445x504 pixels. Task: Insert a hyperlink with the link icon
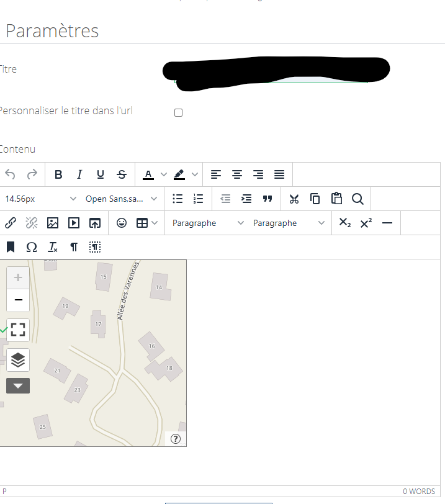pos(11,223)
